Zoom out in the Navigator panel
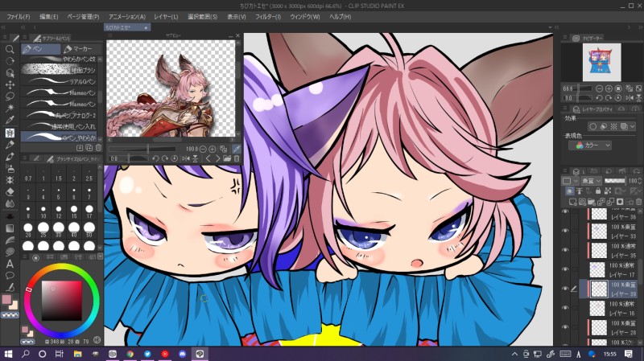 [599, 88]
